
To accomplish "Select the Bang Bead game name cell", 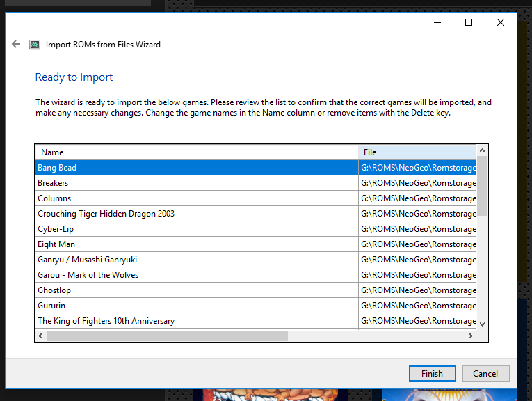I will click(x=196, y=168).
